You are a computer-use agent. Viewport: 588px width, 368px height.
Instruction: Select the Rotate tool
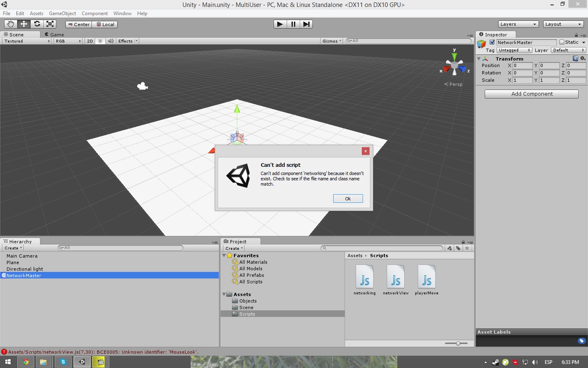37,24
